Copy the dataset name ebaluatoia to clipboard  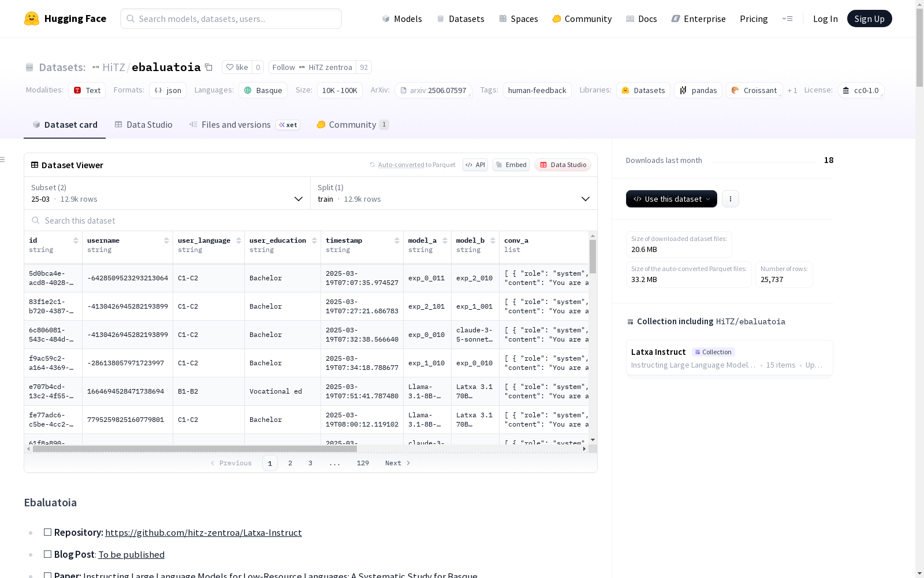[209, 68]
